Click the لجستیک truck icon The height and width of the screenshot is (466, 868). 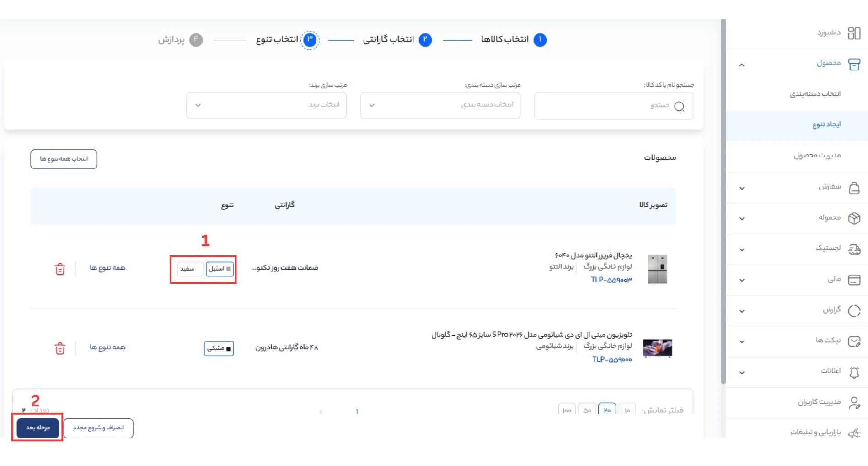854,249
